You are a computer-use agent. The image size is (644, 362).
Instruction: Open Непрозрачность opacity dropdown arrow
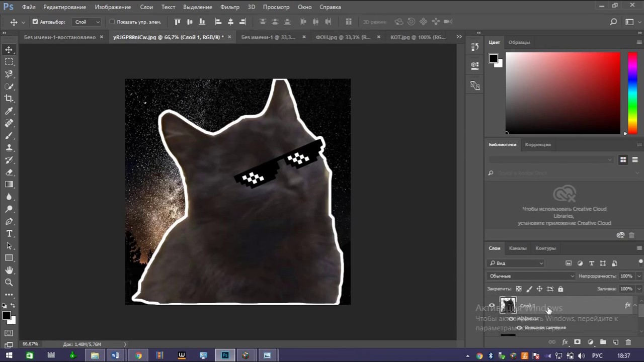pyautogui.click(x=639, y=276)
